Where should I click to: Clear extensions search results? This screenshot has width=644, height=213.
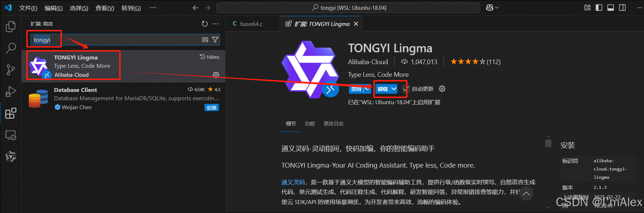pyautogui.click(x=205, y=40)
